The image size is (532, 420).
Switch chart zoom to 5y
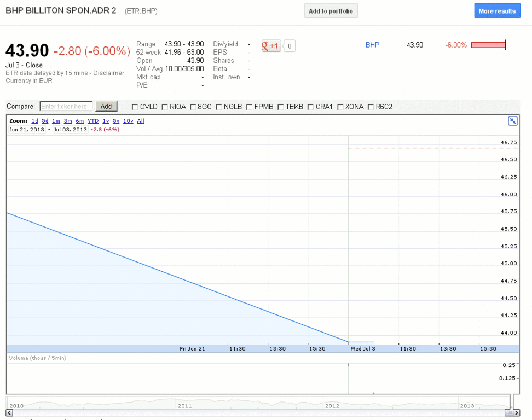(116, 121)
